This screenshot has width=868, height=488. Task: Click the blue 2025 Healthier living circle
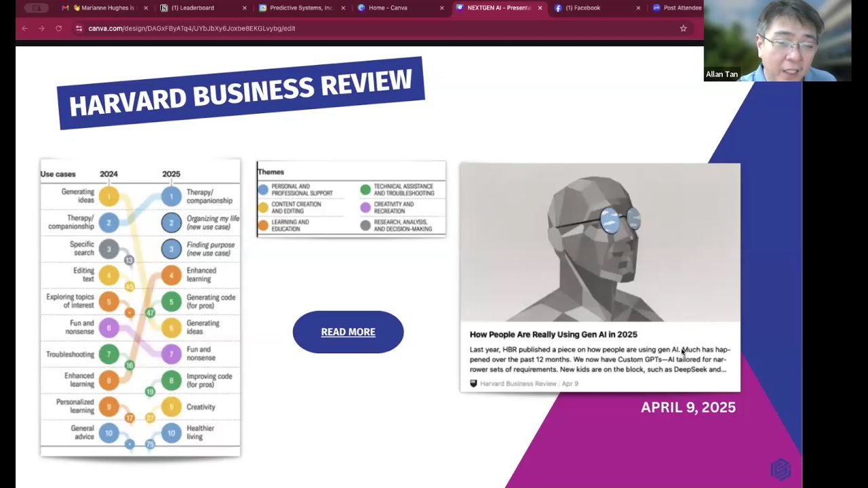click(x=172, y=432)
